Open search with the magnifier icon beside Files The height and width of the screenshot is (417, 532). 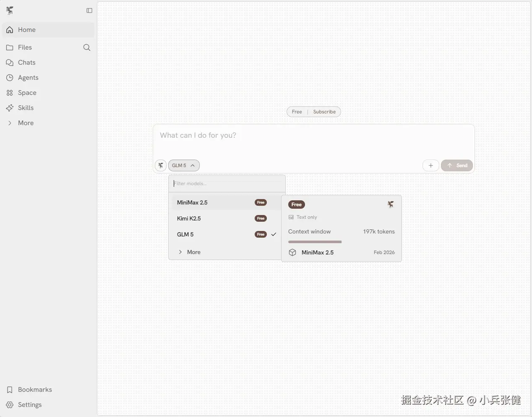87,47
